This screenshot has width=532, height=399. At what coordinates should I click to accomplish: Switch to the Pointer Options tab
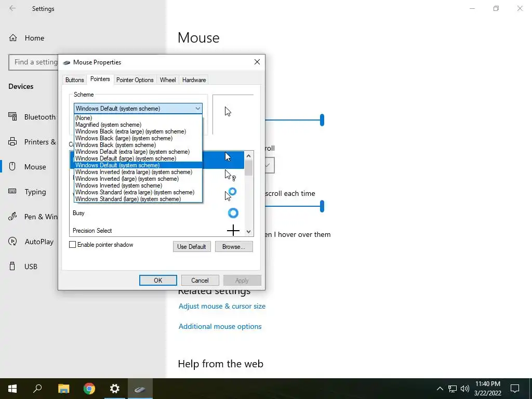(135, 79)
